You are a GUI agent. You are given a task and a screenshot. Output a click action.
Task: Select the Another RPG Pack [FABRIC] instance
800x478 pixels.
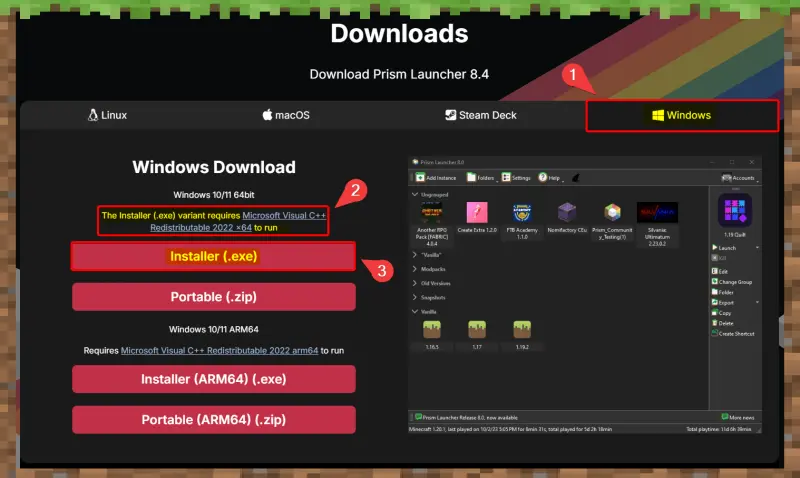point(432,223)
